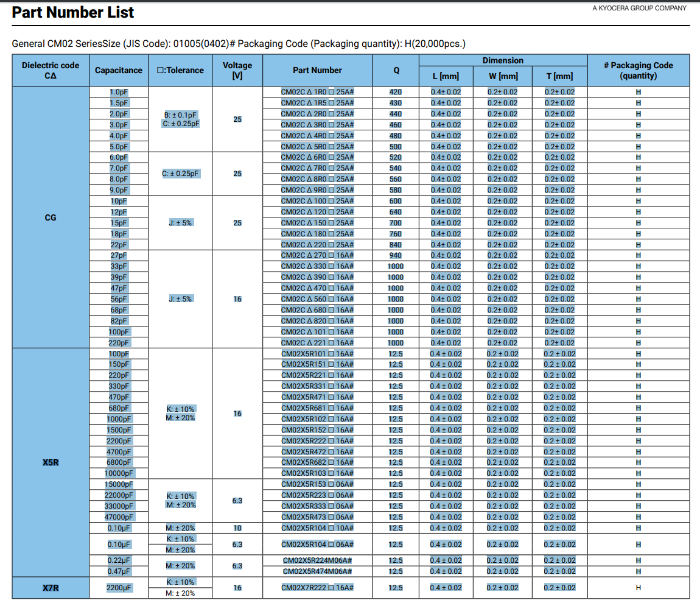700x603 pixels.
Task: Select the Capacitance column header
Action: pos(119,70)
